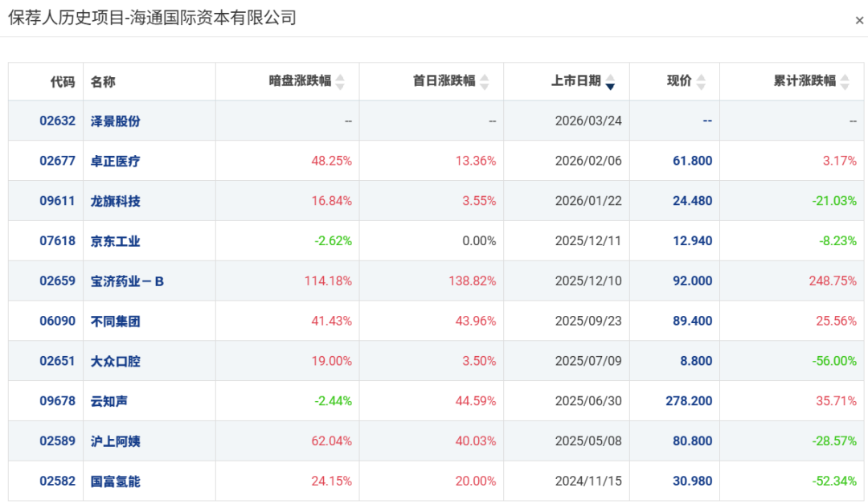Open stock code 02632 link
Image resolution: width=868 pixels, height=504 pixels.
coord(58,121)
